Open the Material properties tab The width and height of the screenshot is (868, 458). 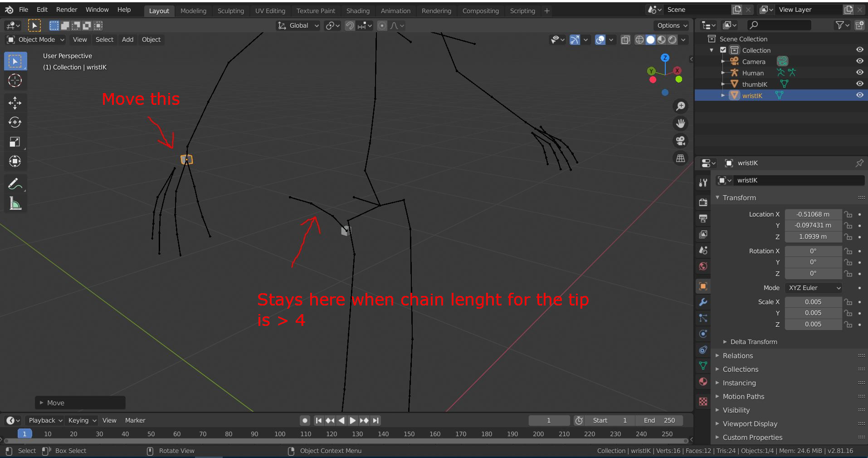(702, 382)
